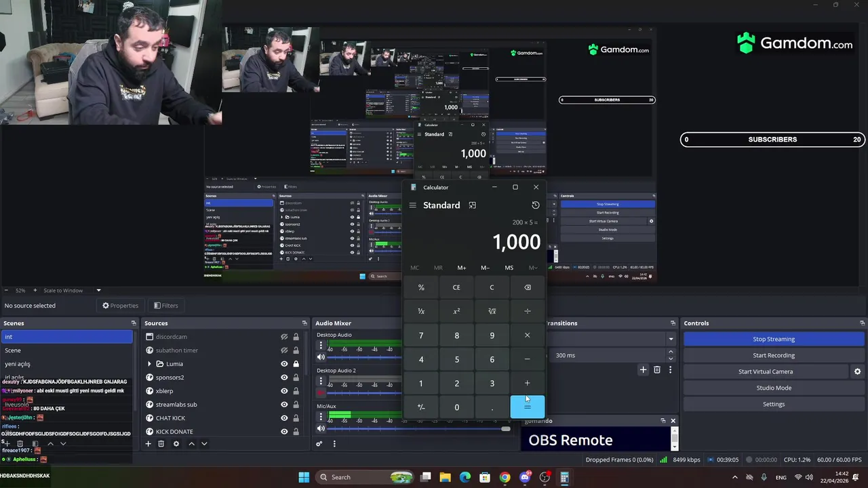Open the preview scaling dropdown arrow
Screen dimensions: 868x488
click(x=98, y=291)
